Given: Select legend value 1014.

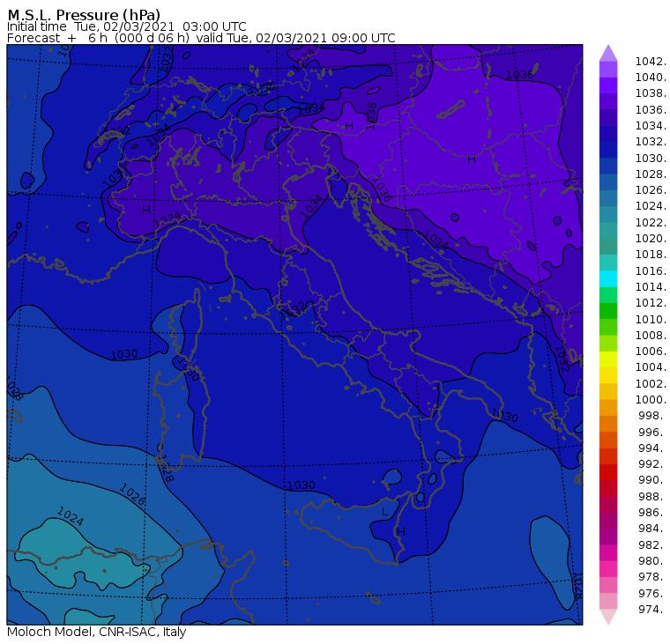Looking at the screenshot, I should 651,286.
